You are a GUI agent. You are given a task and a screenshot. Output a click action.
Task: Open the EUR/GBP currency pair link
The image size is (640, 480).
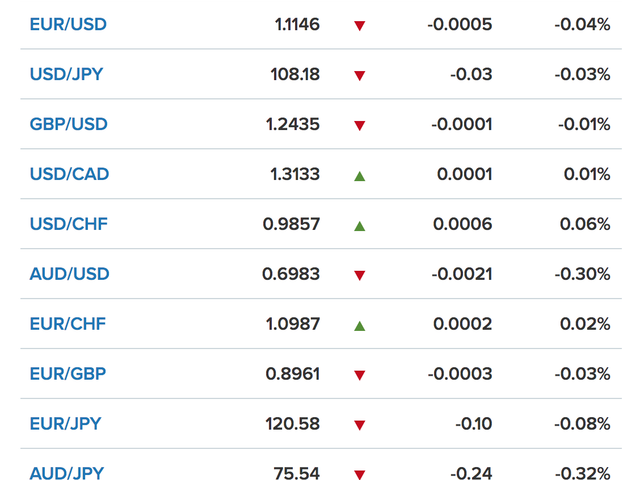67,374
